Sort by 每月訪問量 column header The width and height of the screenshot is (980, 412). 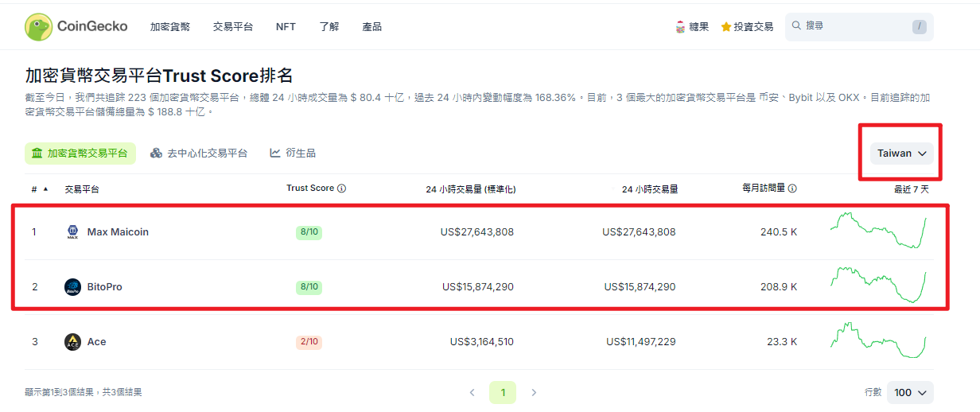pos(764,189)
